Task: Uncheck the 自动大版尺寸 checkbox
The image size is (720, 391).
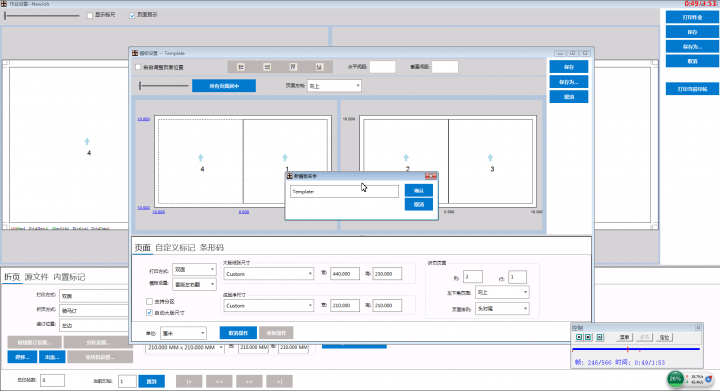Action: (149, 313)
